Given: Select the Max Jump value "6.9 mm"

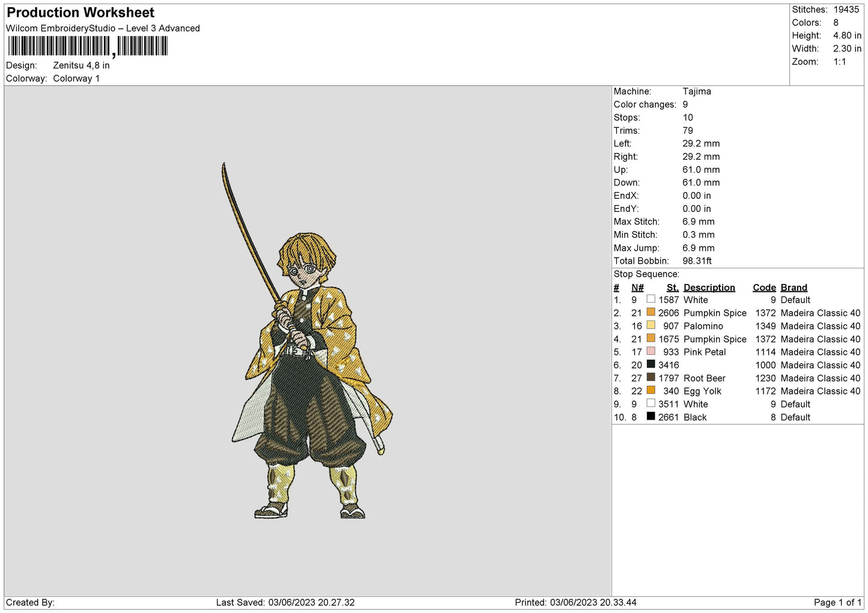Looking at the screenshot, I should (699, 248).
